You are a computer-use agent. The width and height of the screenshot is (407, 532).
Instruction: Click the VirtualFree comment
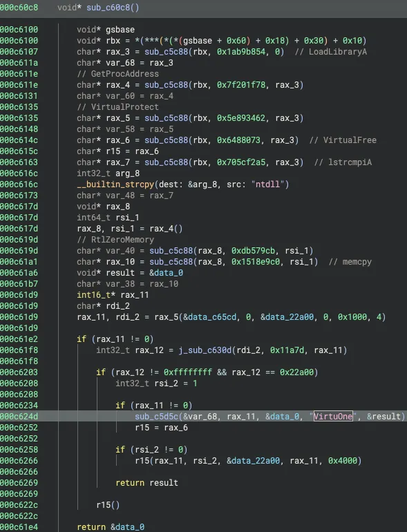343,140
